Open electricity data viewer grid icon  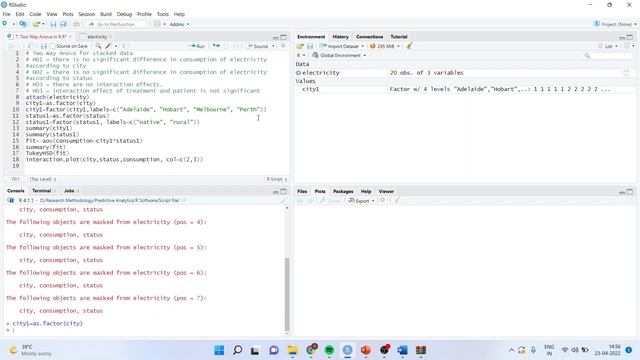coord(626,73)
